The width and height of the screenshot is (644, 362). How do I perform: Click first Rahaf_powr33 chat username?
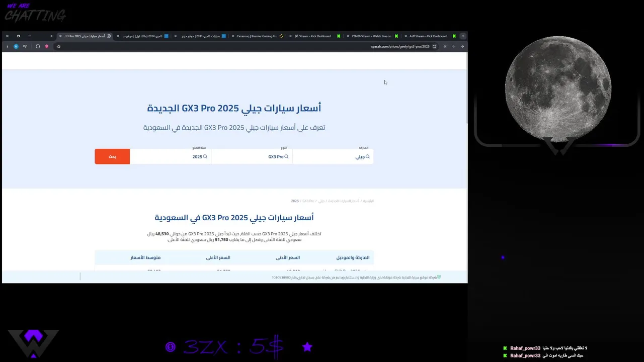[x=525, y=348]
